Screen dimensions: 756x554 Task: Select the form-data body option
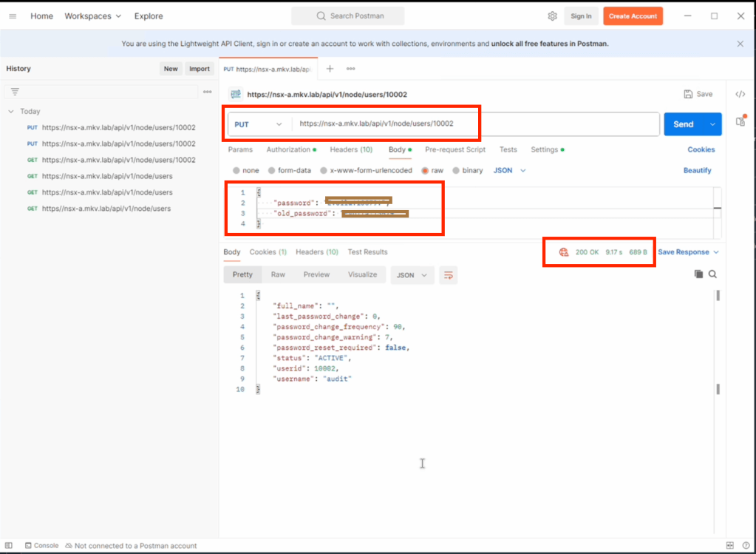coord(271,170)
